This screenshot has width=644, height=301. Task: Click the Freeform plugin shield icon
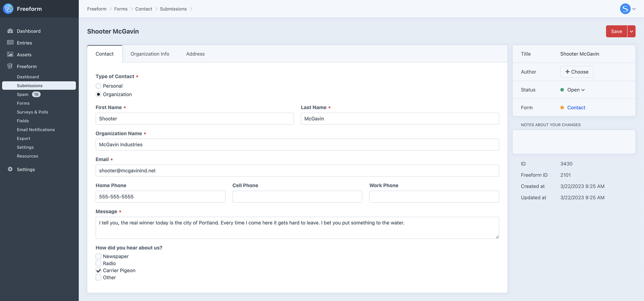point(10,66)
